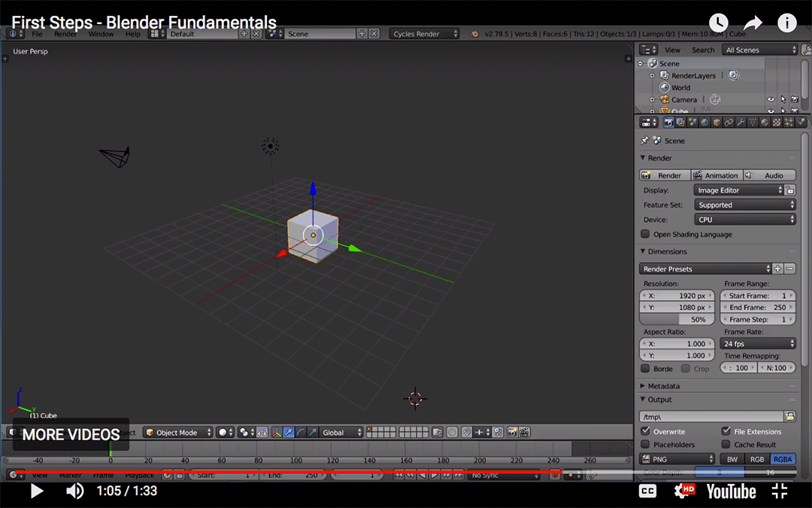Click the YouTube logo in player

point(732,491)
